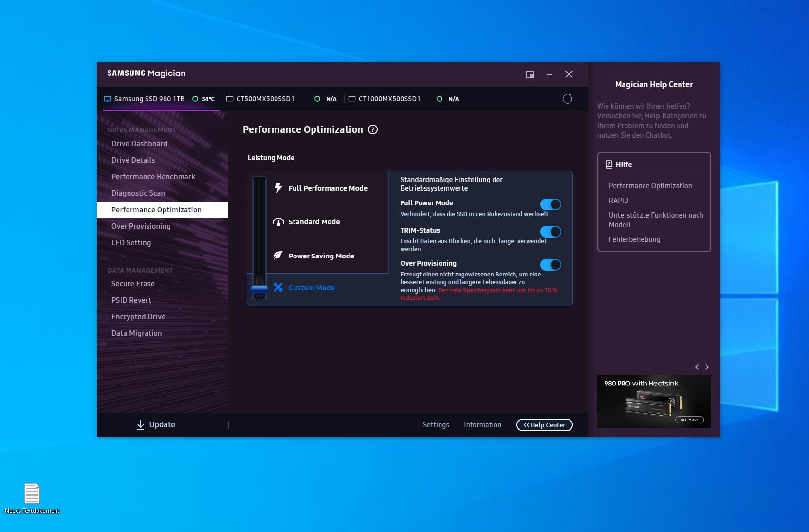The image size is (809, 532).
Task: Click the Update download arrow icon
Action: (141, 425)
